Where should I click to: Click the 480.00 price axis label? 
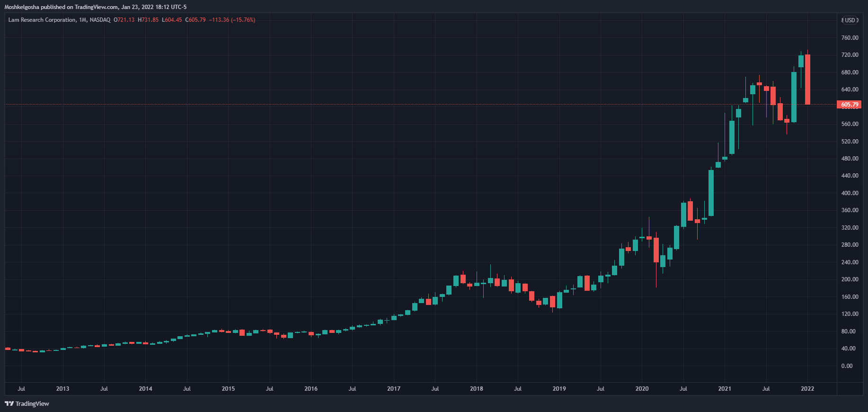pyautogui.click(x=850, y=159)
